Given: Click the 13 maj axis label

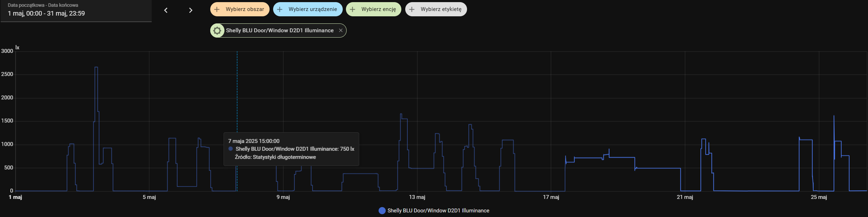Looking at the screenshot, I should 417,197.
